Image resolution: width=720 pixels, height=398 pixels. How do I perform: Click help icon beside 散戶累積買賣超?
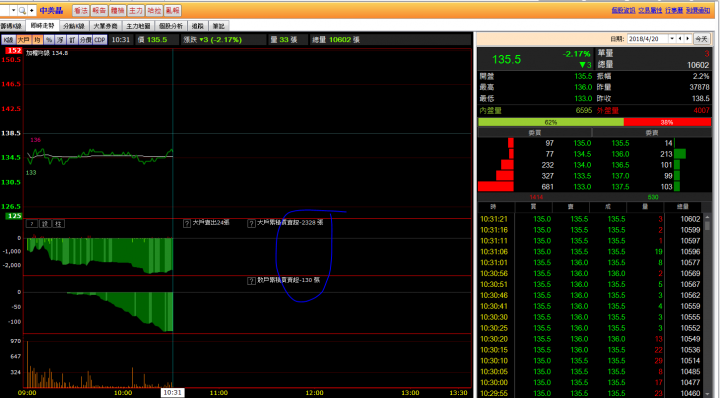[251, 281]
